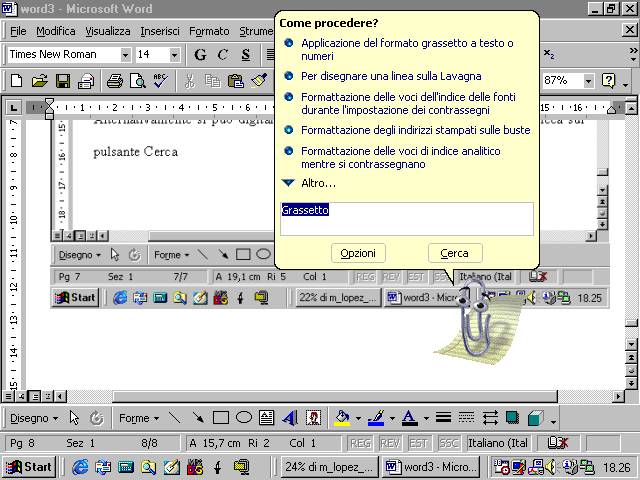
Task: Open topic Formattazione degli indirizzi stampati sulle buste
Action: click(x=416, y=130)
